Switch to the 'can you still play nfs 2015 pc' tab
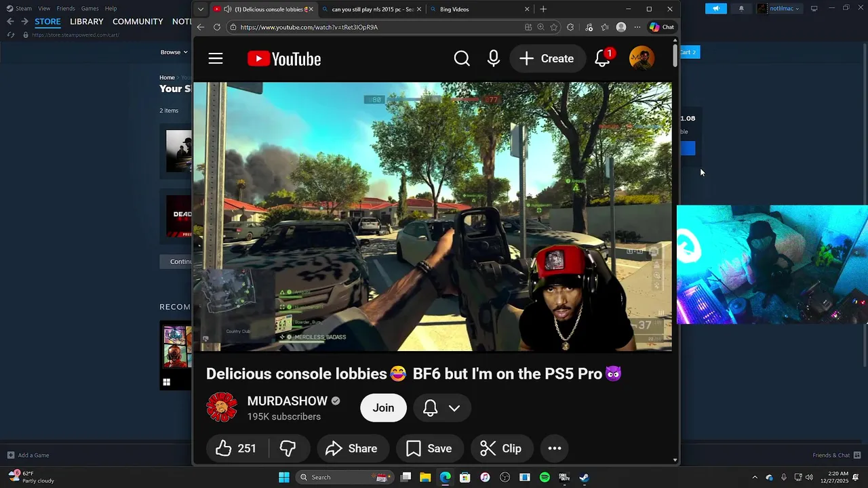 tap(372, 9)
